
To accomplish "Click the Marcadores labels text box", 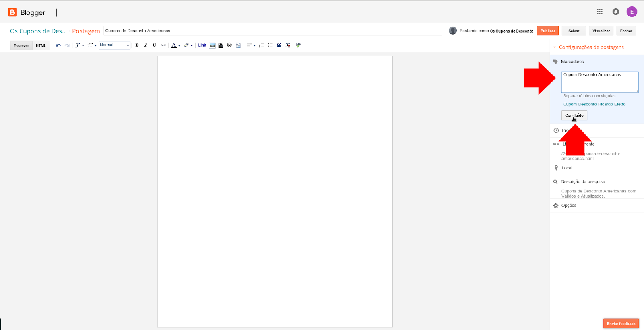I will tap(600, 82).
